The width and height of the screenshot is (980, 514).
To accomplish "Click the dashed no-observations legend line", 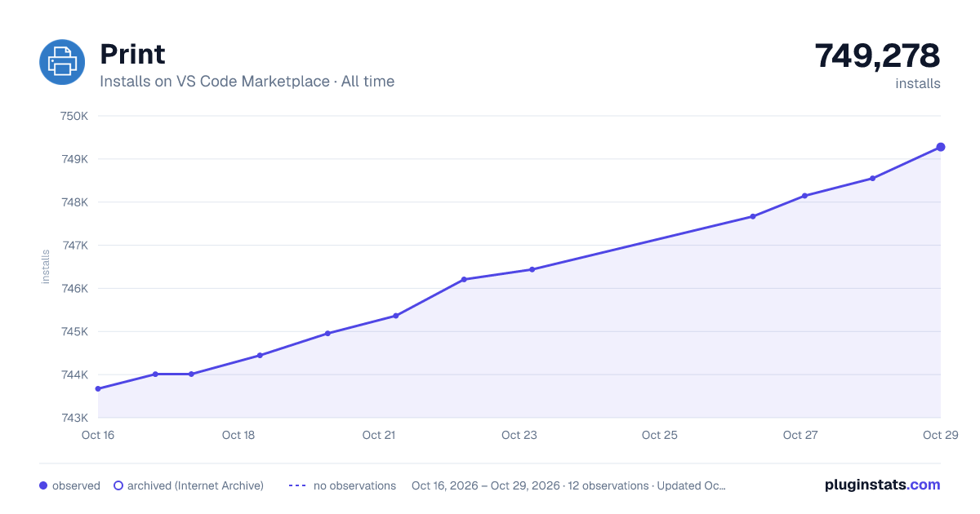I will click(297, 485).
